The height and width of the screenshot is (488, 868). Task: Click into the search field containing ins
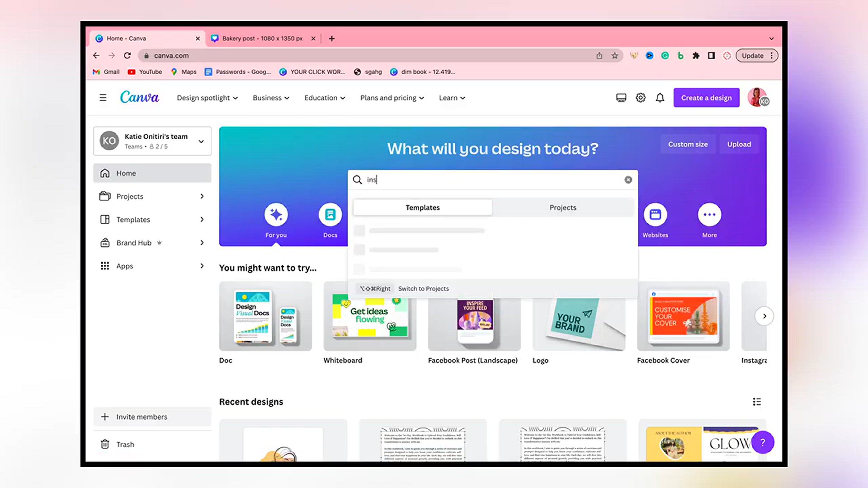pyautogui.click(x=493, y=180)
